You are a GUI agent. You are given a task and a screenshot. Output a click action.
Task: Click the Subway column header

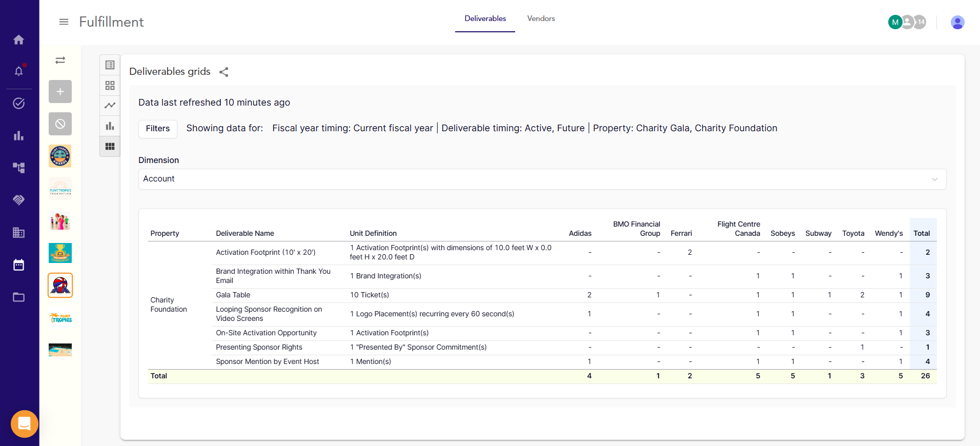[x=819, y=233]
